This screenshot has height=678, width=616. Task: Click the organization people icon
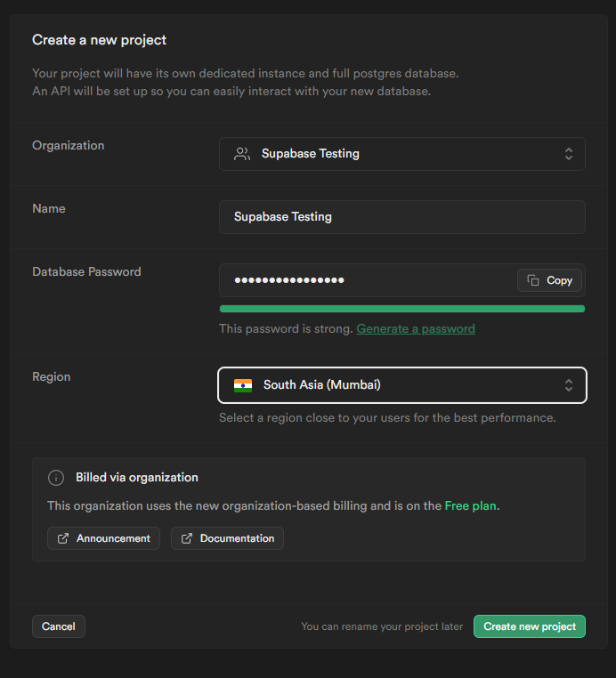(x=242, y=154)
